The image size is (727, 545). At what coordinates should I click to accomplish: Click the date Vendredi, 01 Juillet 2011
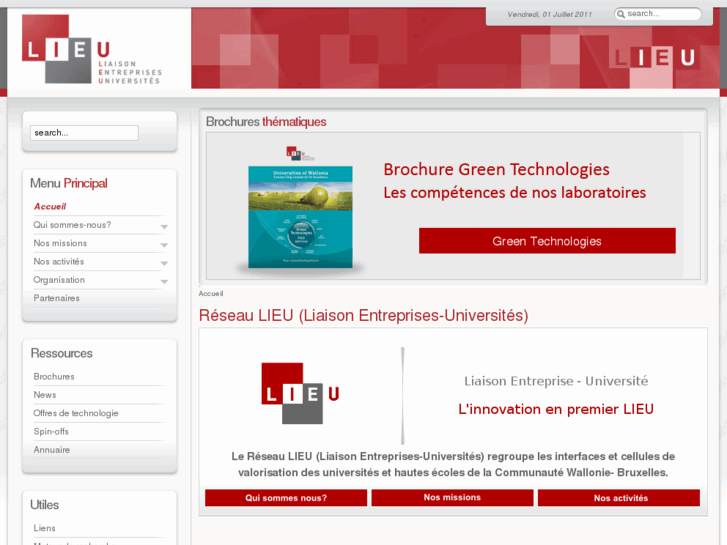tap(549, 14)
